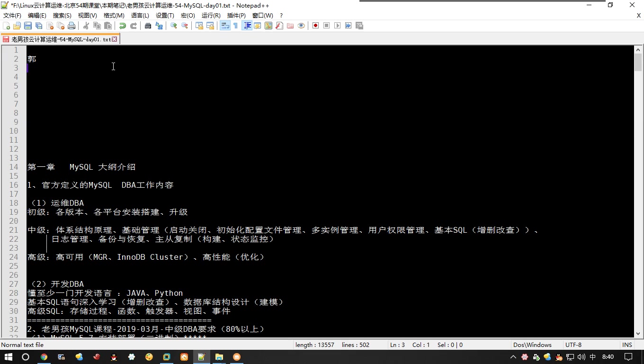Save all open files
644x364 pixels.
pos(39,26)
